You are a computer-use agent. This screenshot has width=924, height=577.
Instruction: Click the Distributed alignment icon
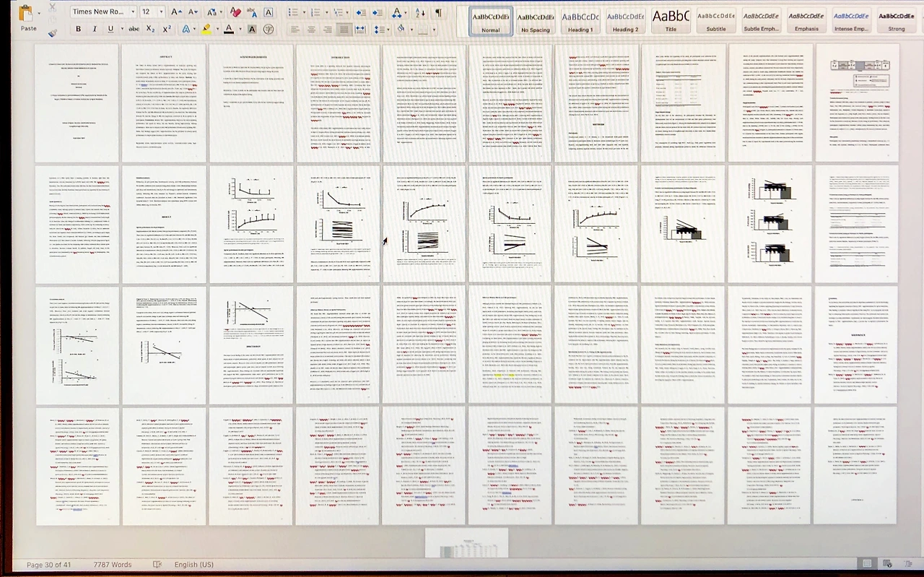(360, 29)
